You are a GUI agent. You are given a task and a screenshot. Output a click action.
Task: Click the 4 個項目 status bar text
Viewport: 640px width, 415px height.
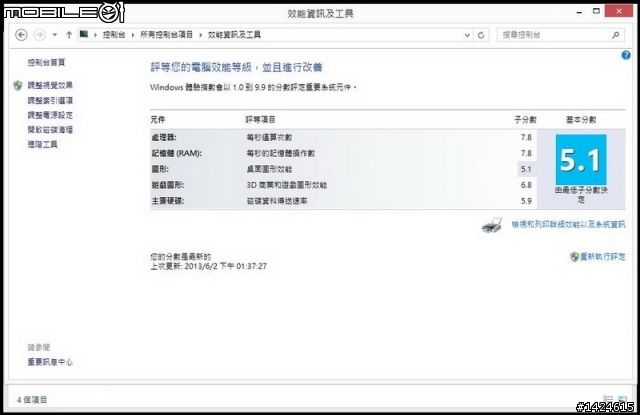tap(32, 400)
